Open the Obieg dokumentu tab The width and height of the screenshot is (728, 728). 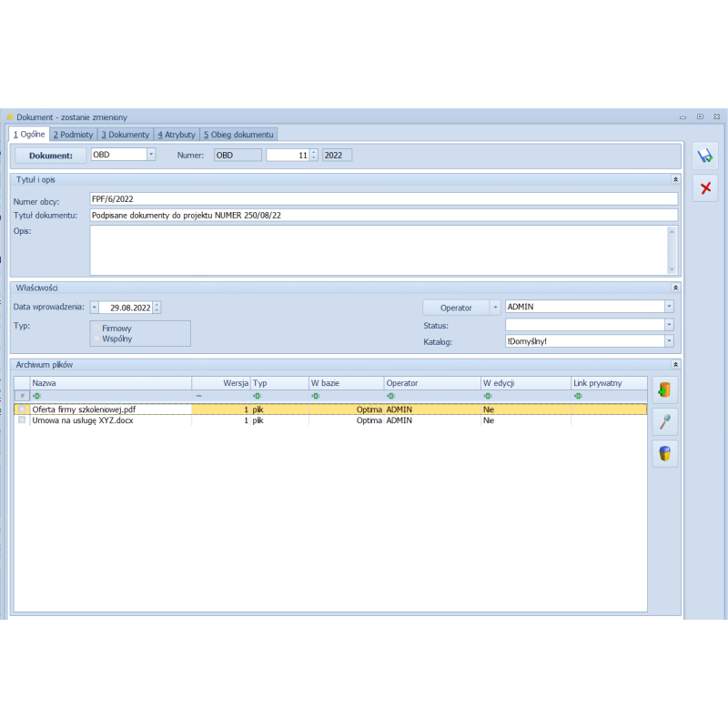coord(238,134)
